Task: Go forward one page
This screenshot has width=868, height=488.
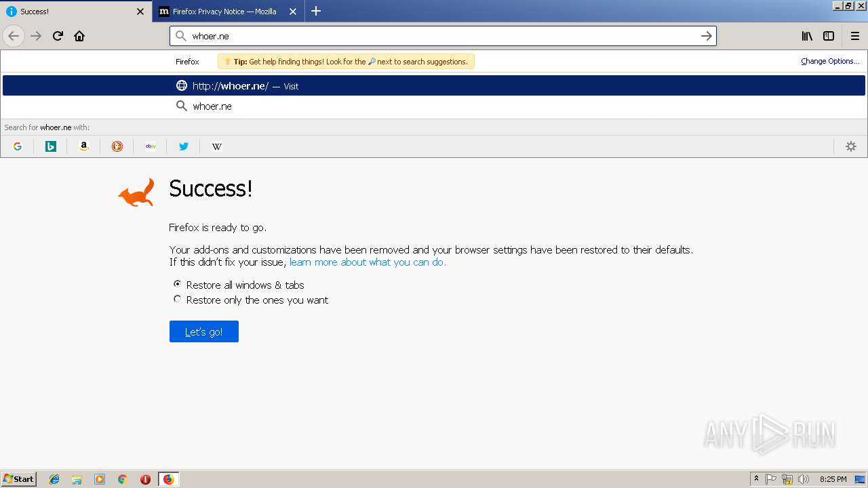Action: [x=36, y=36]
